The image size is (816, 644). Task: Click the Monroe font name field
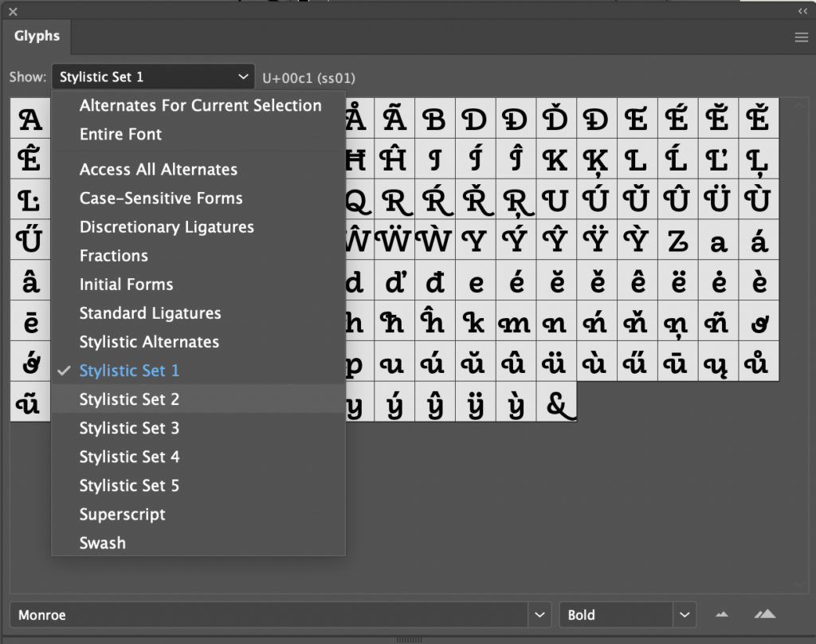coord(269,615)
